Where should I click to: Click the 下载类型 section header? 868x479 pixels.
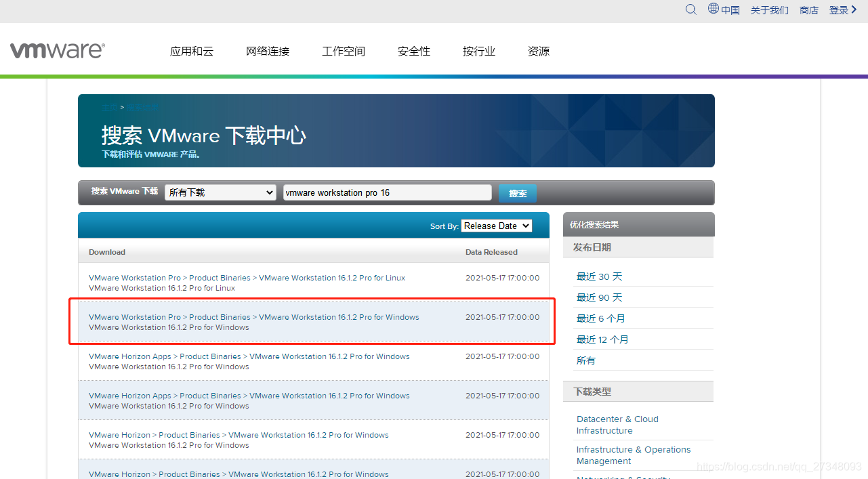coord(638,392)
